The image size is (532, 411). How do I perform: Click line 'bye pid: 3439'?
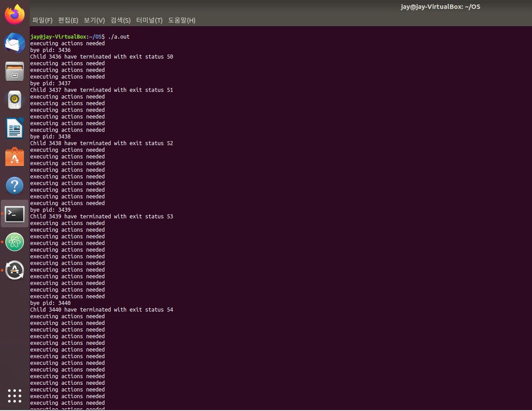(51, 210)
